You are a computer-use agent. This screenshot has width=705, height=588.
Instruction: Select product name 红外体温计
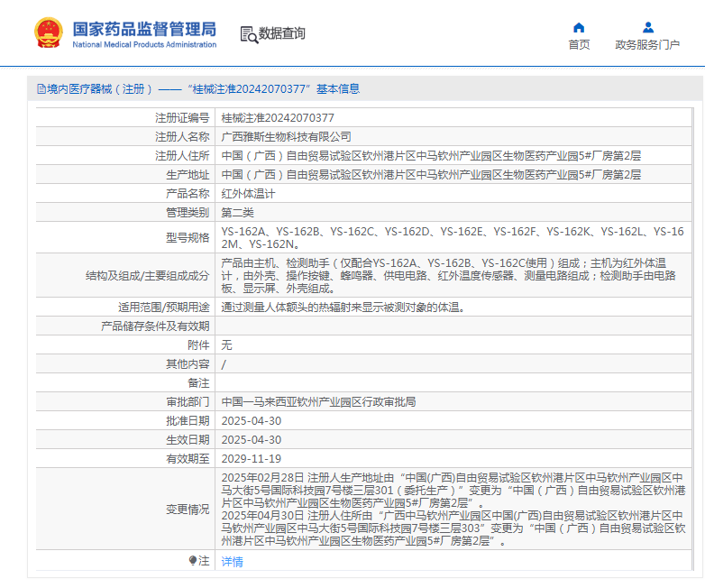click(248, 194)
